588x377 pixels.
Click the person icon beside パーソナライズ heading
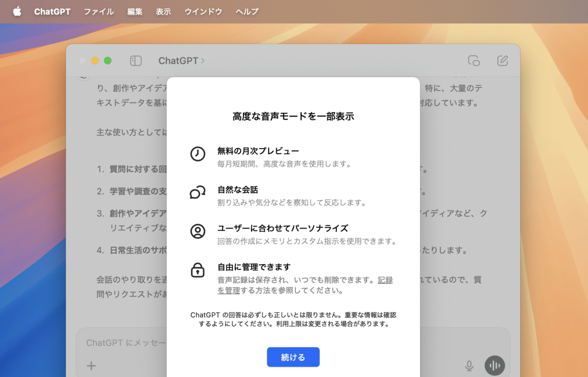click(198, 231)
